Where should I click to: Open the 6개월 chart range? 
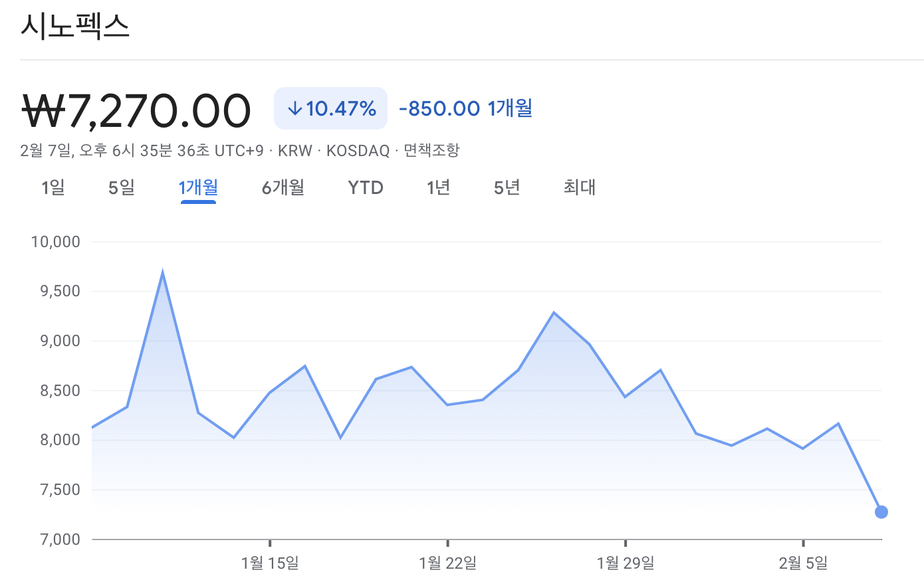click(283, 188)
